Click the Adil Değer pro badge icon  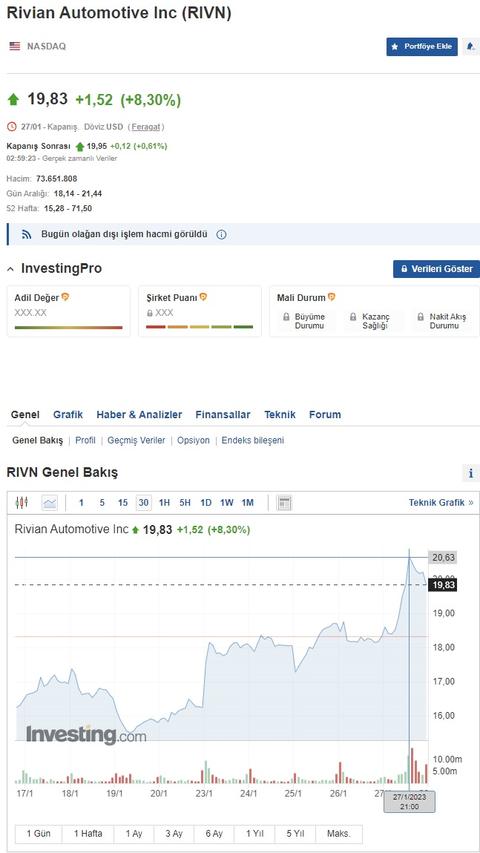(x=65, y=297)
